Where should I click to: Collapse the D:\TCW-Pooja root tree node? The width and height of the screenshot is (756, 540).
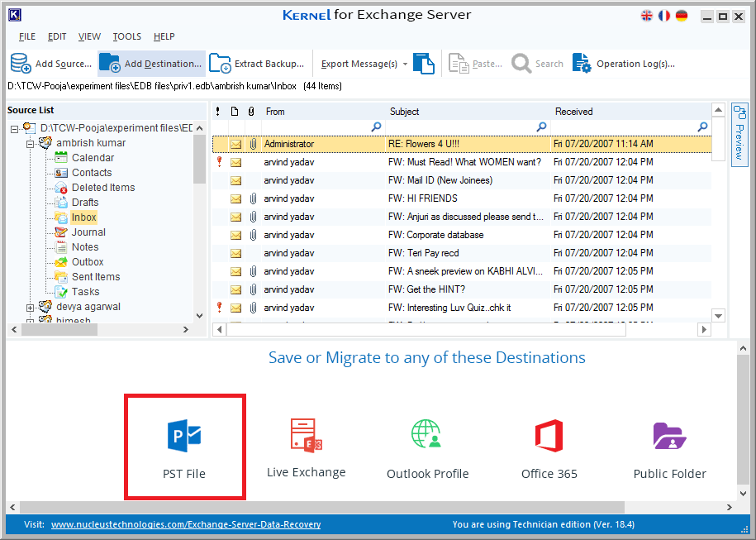click(15, 129)
